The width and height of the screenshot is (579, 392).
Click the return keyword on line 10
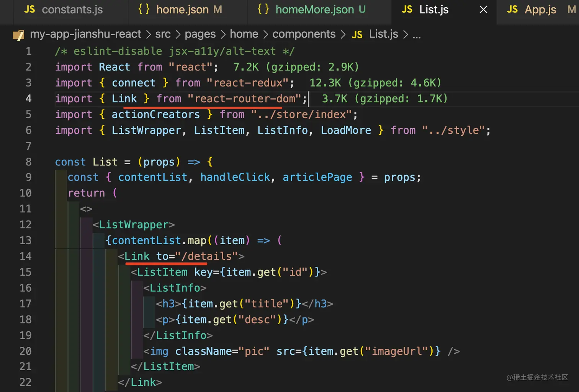pyautogui.click(x=86, y=193)
